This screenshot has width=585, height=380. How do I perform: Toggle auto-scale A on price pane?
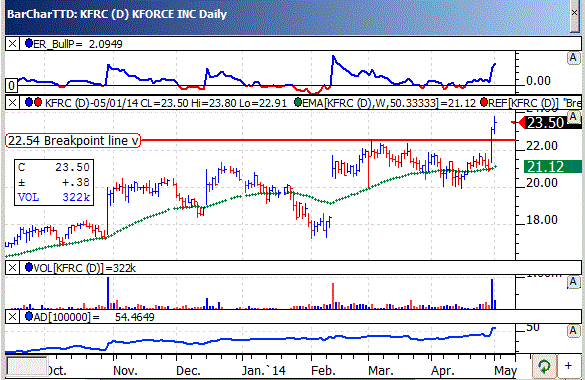(x=573, y=117)
